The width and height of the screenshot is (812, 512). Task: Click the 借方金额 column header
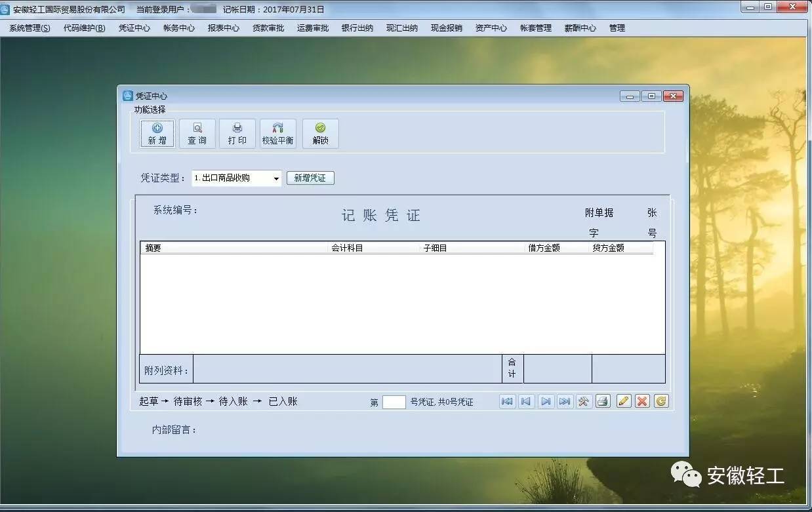pyautogui.click(x=558, y=248)
